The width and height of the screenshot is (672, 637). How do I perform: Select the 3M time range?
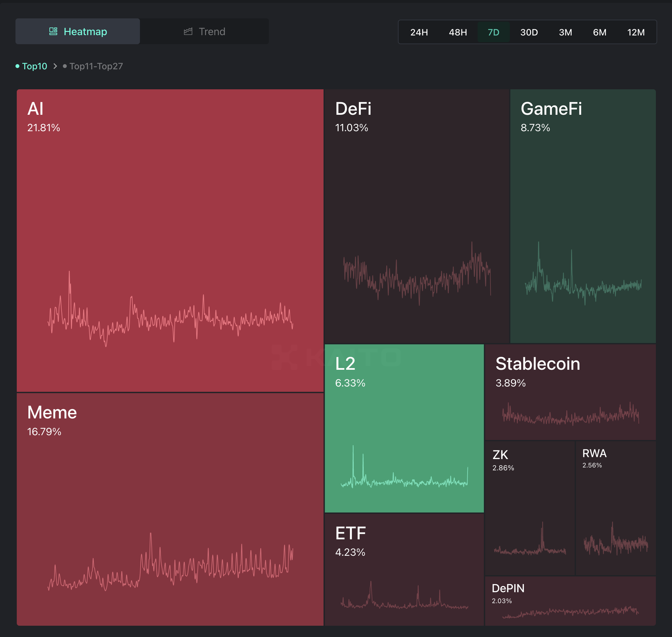[565, 32]
